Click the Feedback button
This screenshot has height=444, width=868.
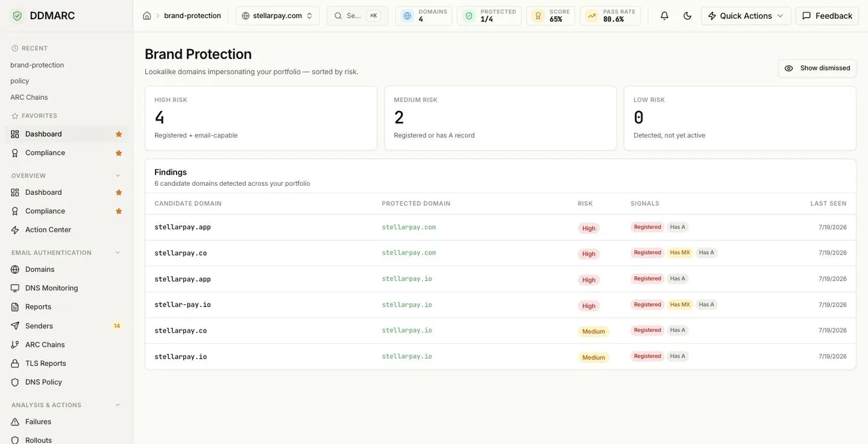tap(827, 16)
